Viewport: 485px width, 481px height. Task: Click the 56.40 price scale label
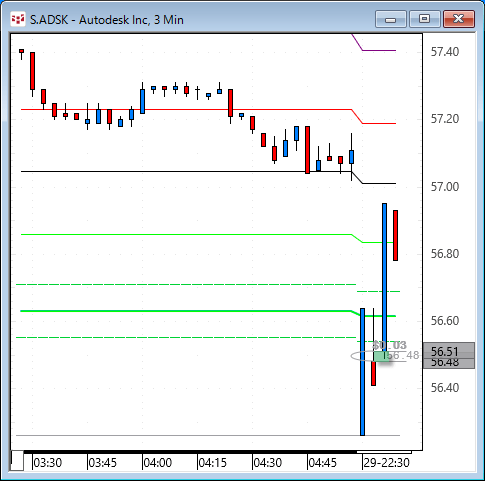pos(445,388)
